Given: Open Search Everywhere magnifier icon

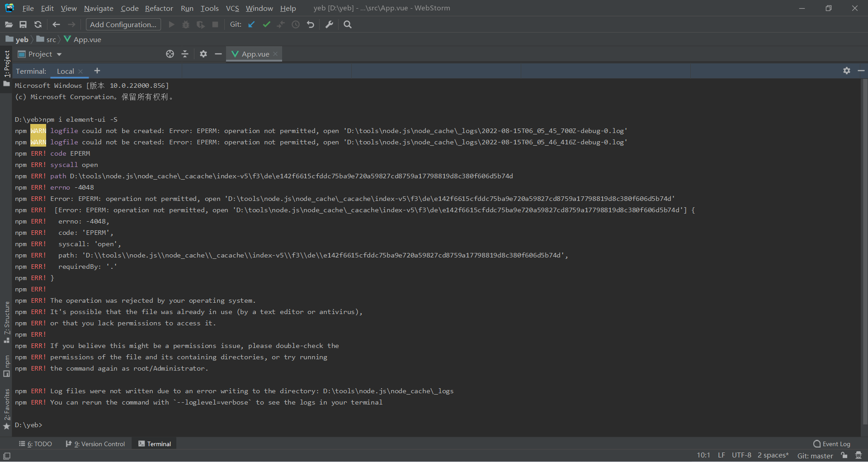Looking at the screenshot, I should tap(348, 24).
